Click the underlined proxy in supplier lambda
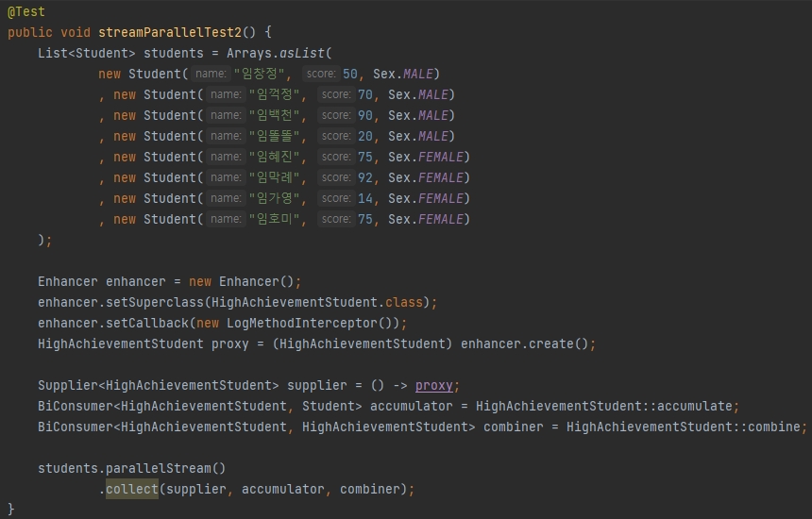This screenshot has width=812, height=519. pos(434,385)
